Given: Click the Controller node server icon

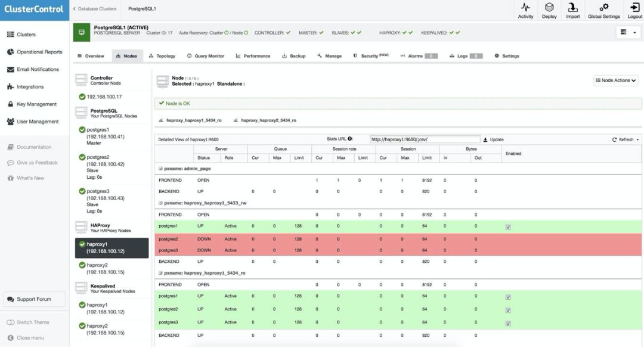Looking at the screenshot, I should click(x=81, y=80).
